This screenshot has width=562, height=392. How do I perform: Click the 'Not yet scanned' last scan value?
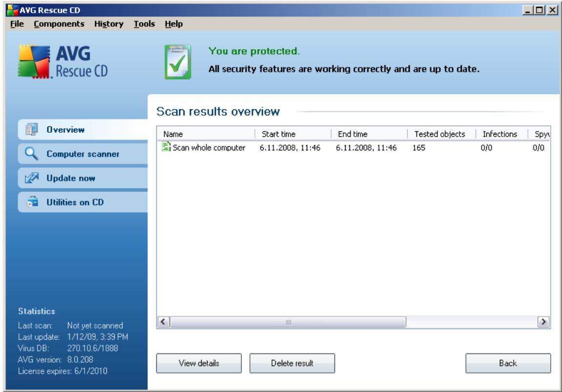(x=95, y=325)
